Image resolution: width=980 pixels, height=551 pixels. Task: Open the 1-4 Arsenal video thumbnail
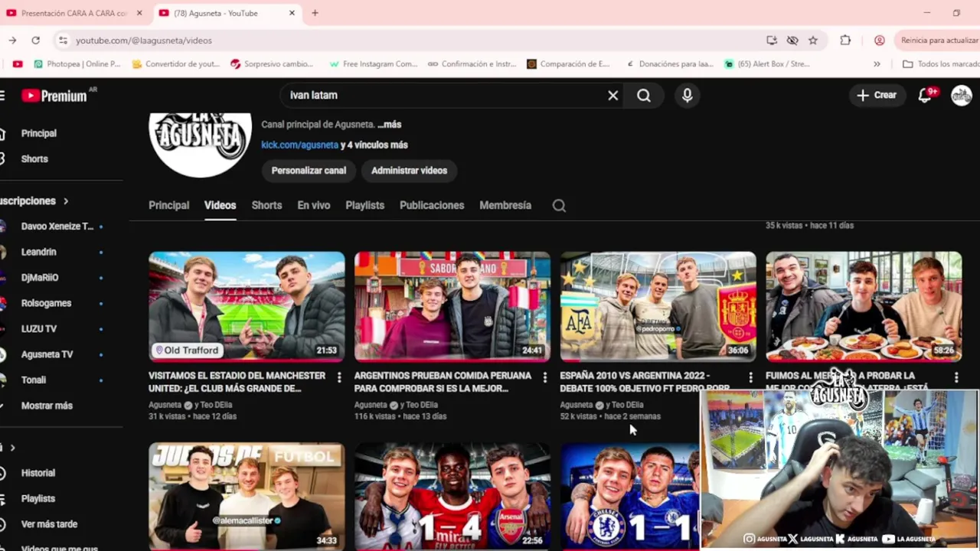[452, 496]
